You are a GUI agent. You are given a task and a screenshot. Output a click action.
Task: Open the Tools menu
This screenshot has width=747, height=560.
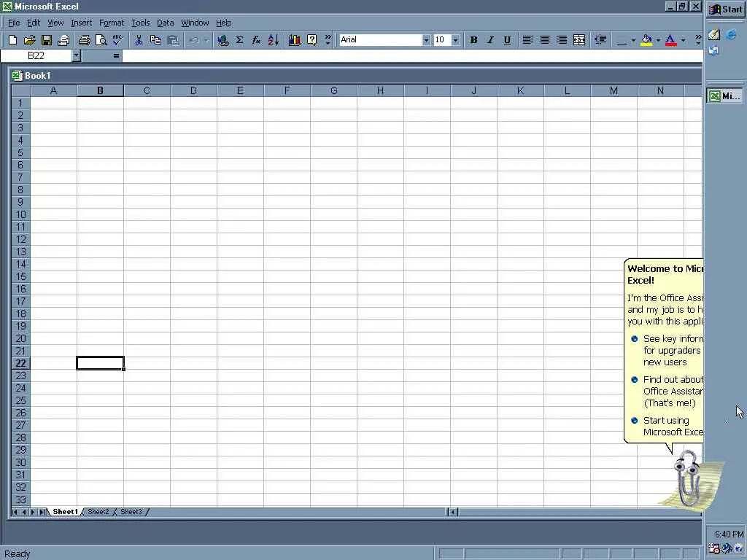(x=141, y=23)
